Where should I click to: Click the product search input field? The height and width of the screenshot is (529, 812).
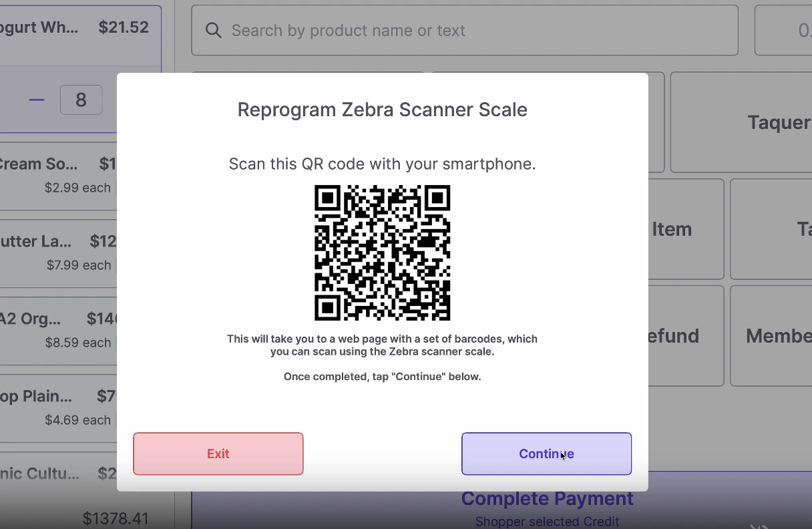(465, 30)
